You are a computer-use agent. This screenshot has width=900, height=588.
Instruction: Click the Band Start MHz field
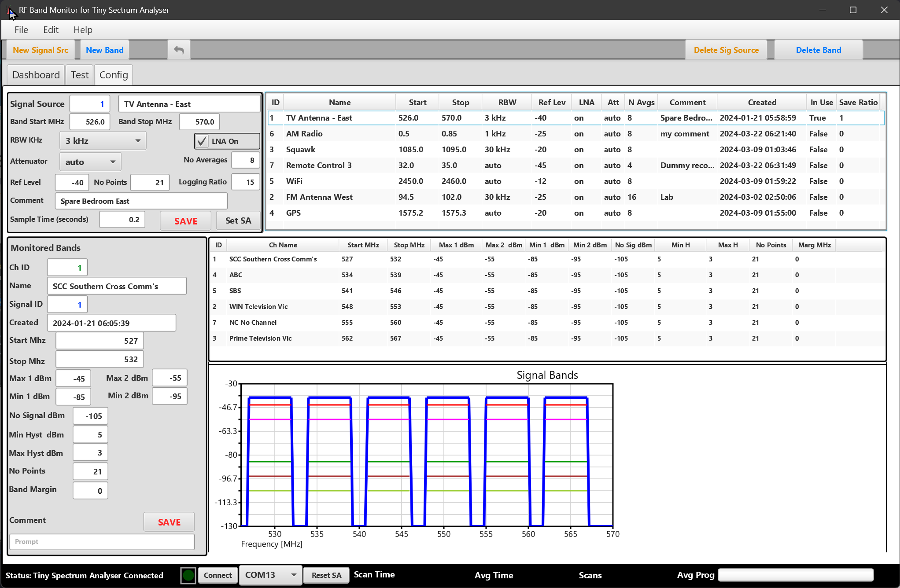click(90, 122)
